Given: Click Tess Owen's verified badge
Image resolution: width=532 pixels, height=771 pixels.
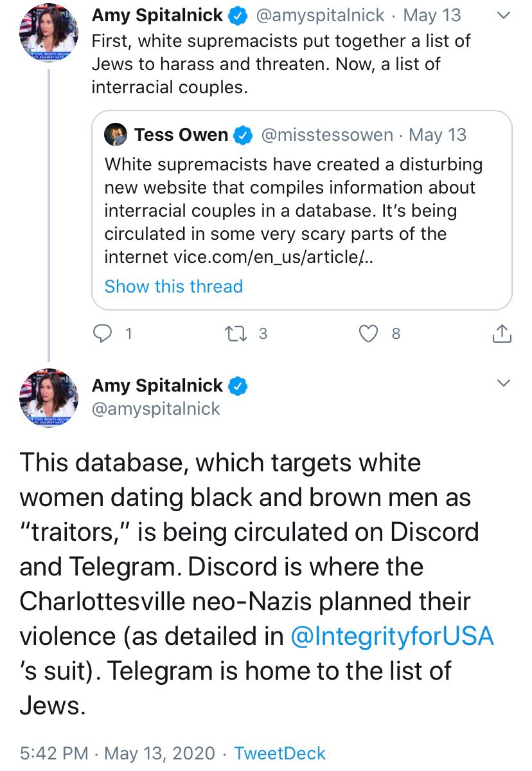Looking at the screenshot, I should pos(243,135).
